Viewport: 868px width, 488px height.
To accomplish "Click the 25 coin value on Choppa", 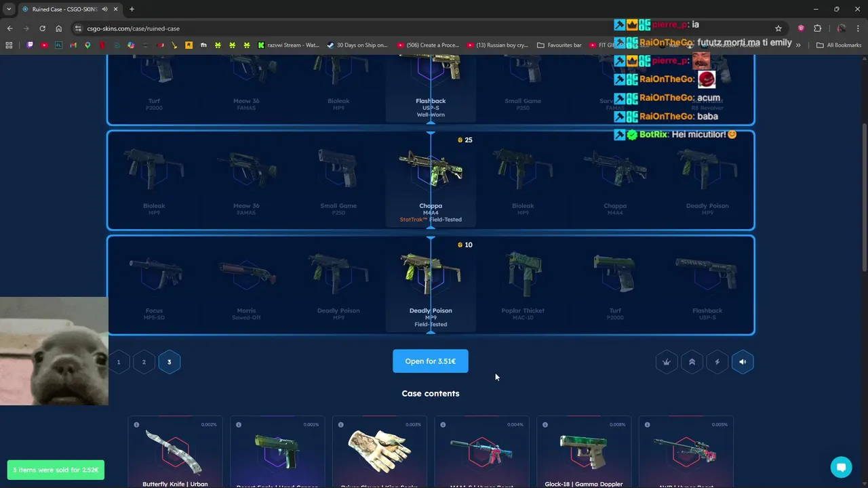I will coord(465,140).
